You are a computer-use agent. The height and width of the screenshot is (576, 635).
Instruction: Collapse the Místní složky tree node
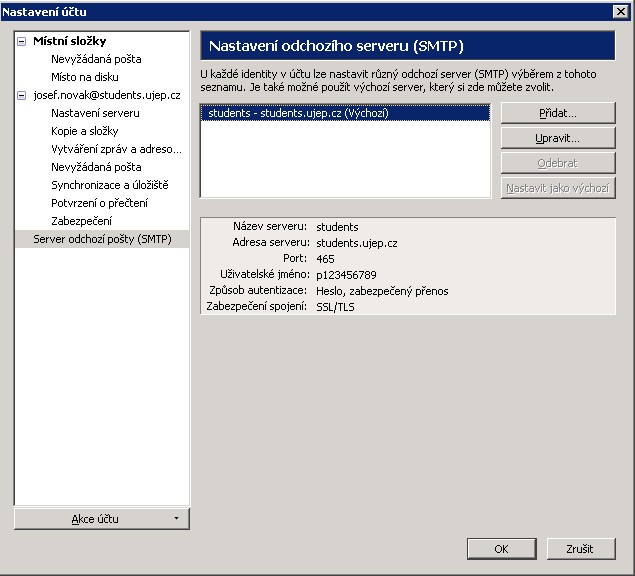pyautogui.click(x=22, y=41)
